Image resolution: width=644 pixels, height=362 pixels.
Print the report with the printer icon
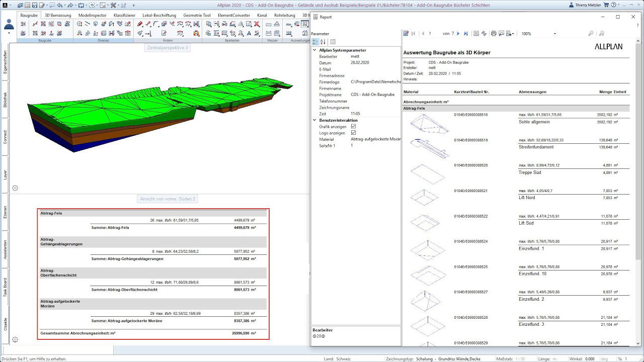494,34
